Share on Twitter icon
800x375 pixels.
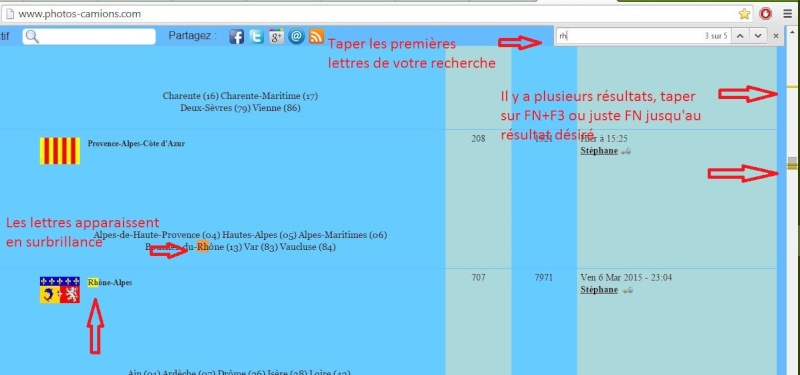257,36
